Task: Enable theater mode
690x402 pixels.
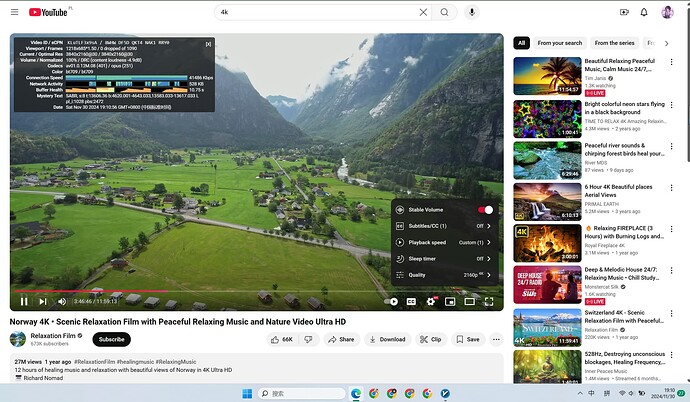Action: click(470, 301)
